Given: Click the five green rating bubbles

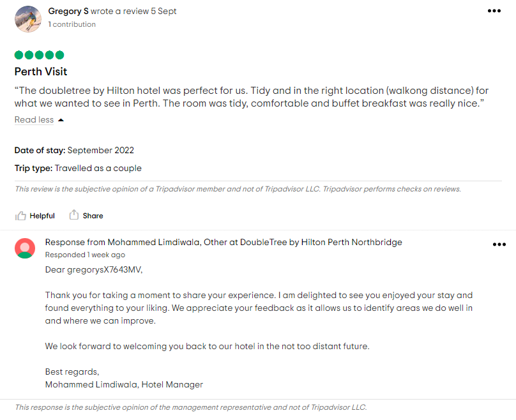Looking at the screenshot, I should point(38,56).
